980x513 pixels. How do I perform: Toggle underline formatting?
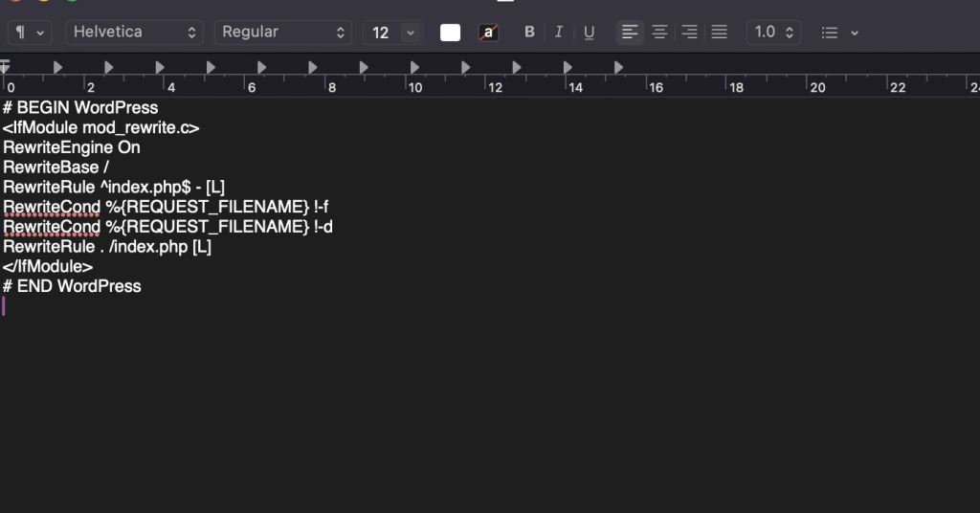coord(589,33)
